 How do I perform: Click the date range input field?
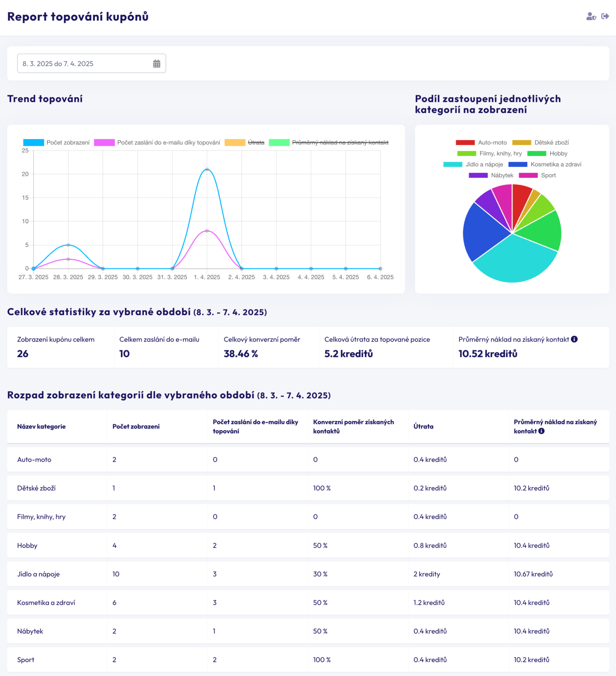pyautogui.click(x=86, y=64)
